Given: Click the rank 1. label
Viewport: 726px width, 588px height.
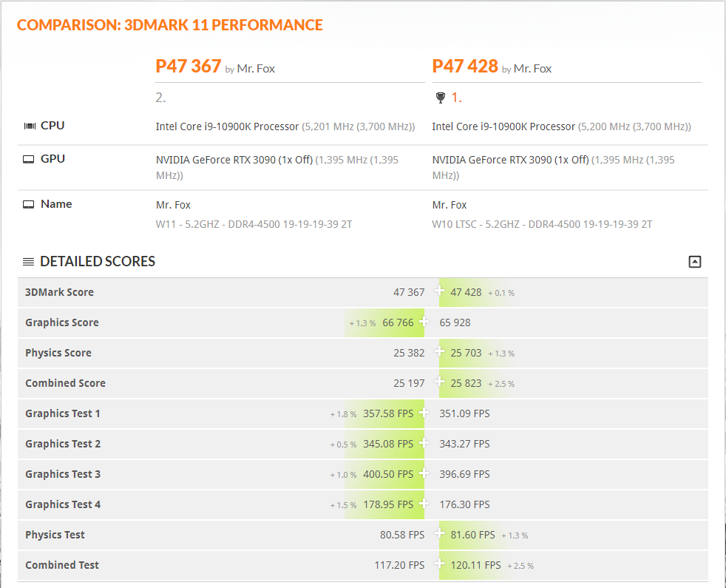Looking at the screenshot, I should (457, 98).
